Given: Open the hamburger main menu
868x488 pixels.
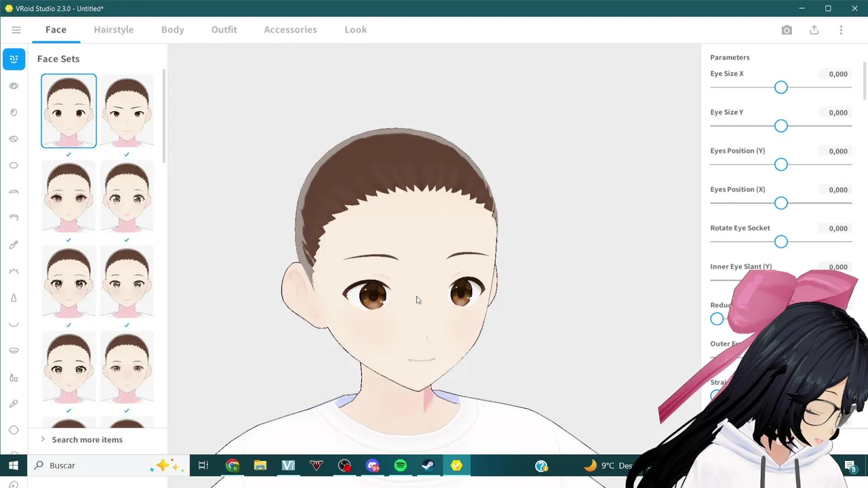Looking at the screenshot, I should point(16,30).
